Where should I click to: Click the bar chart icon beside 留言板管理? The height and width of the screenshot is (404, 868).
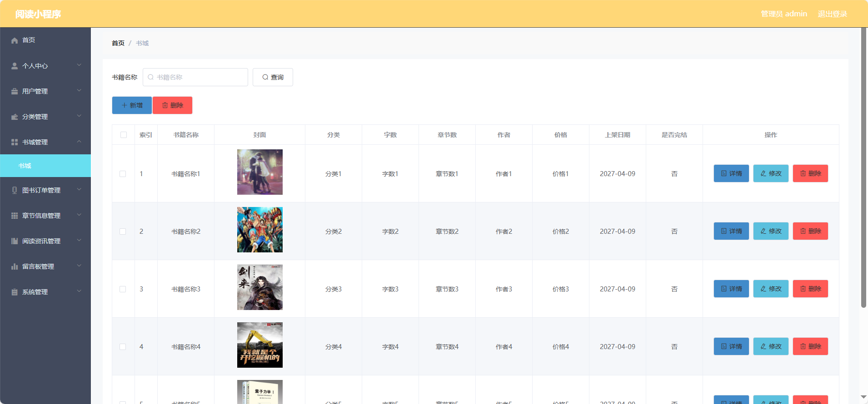click(15, 266)
